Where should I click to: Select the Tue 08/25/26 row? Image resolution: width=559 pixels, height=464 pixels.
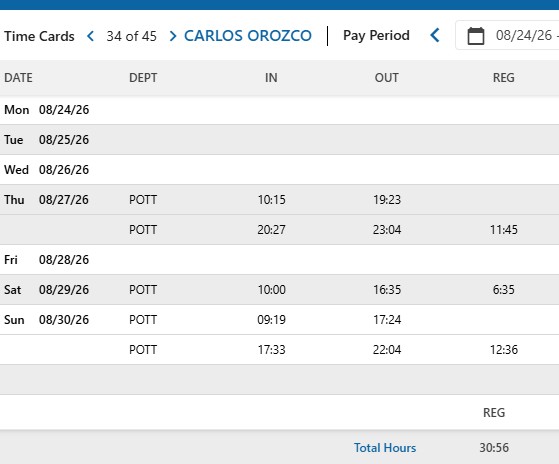tap(280, 140)
